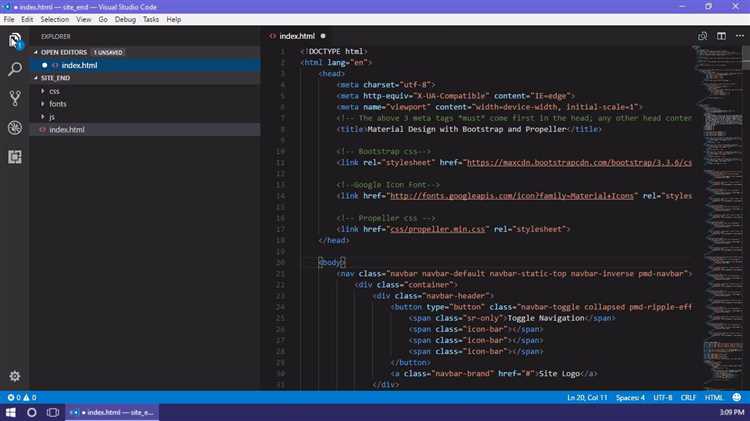Image resolution: width=750 pixels, height=421 pixels.
Task: Open the Search view in activity bar
Action: pos(15,69)
